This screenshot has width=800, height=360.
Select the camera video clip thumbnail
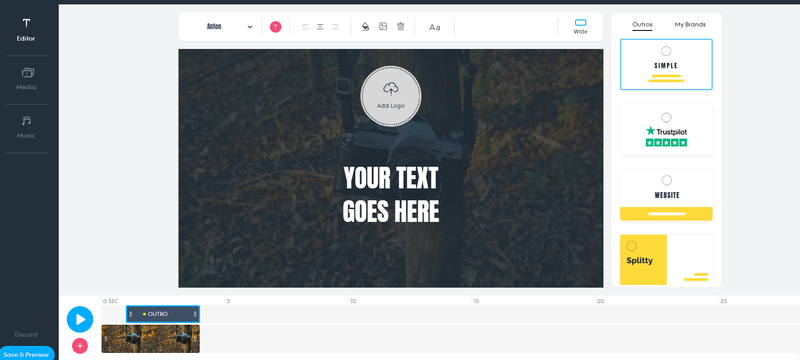coord(151,339)
